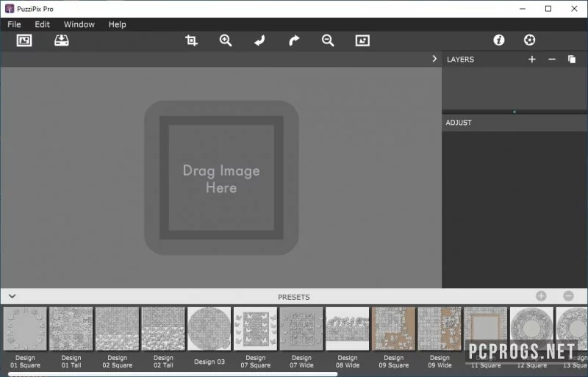This screenshot has height=377, width=588.
Task: Click the fit image to view icon
Action: point(362,40)
